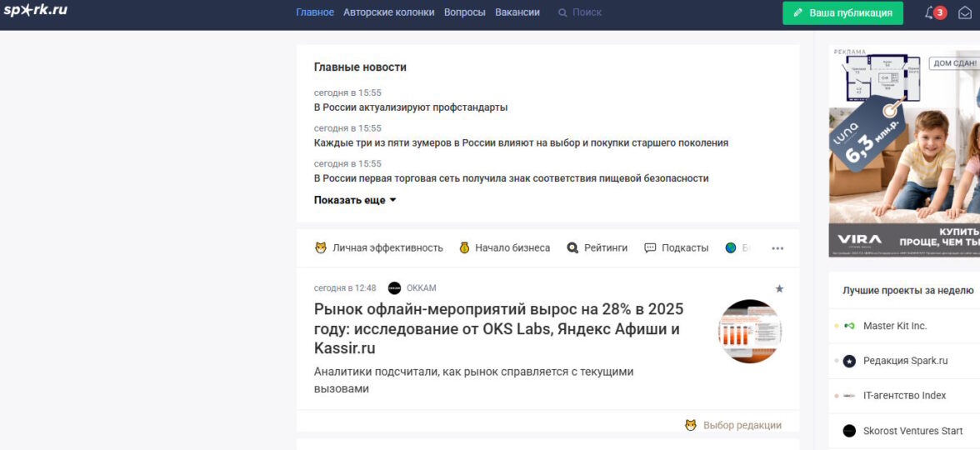Open Skorost Ventures Start project page
The height and width of the screenshot is (450, 980).
coord(912,432)
